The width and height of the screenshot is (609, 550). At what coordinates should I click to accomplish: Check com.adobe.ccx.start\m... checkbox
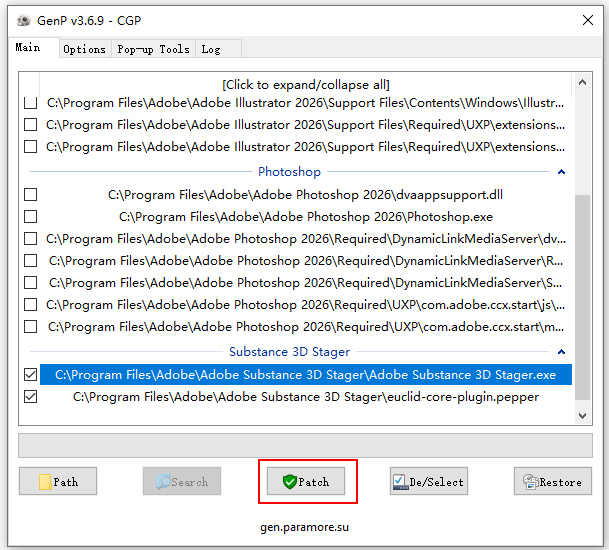coord(31,327)
